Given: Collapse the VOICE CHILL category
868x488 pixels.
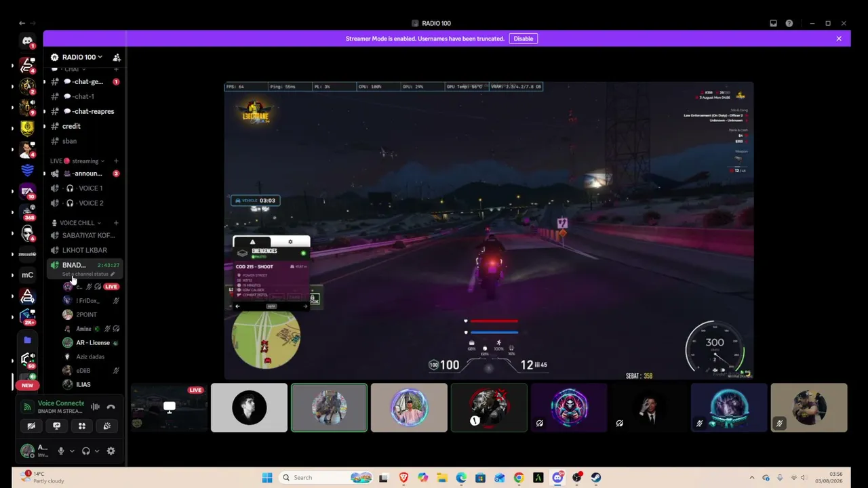Looking at the screenshot, I should (x=77, y=223).
